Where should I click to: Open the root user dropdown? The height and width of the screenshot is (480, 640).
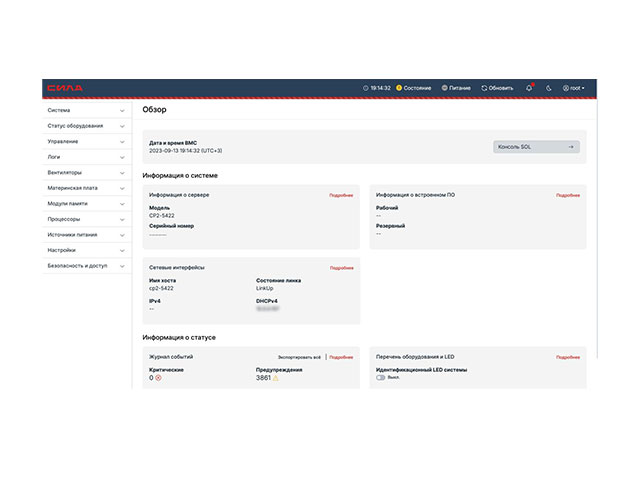pyautogui.click(x=573, y=88)
